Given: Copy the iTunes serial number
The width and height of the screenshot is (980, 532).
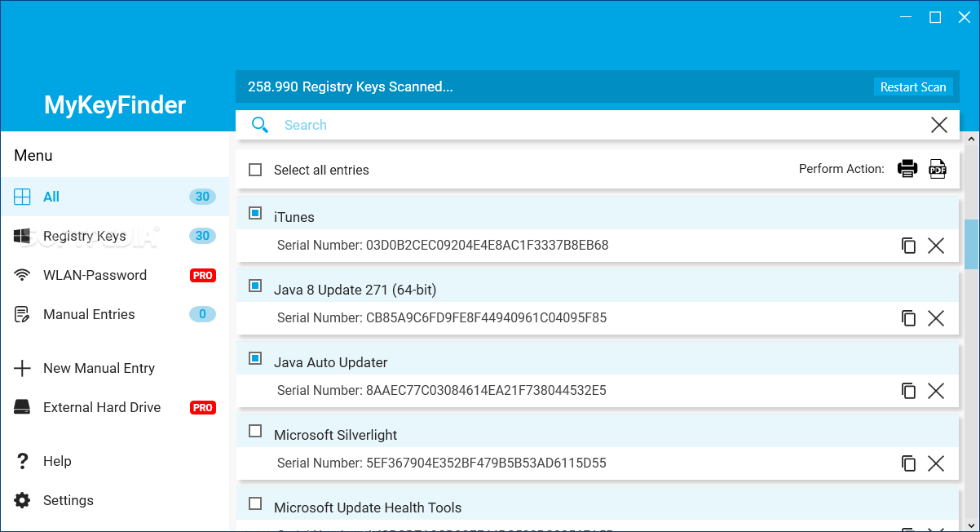Looking at the screenshot, I should pos(908,246).
